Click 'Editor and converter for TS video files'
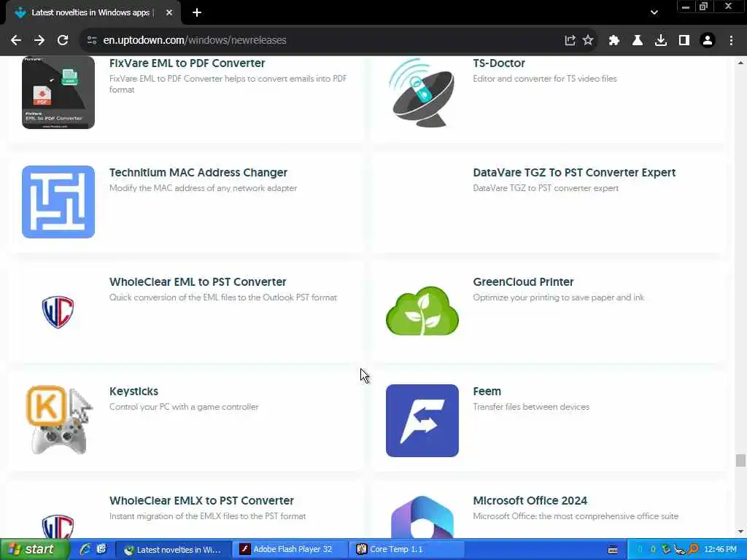The height and width of the screenshot is (560, 747). 545,79
